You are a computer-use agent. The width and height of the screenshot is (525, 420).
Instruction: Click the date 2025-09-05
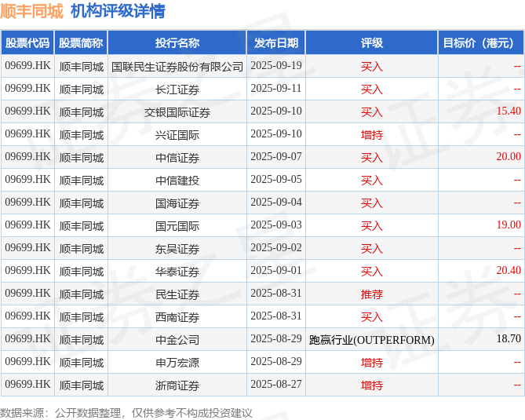pyautogui.click(x=276, y=179)
